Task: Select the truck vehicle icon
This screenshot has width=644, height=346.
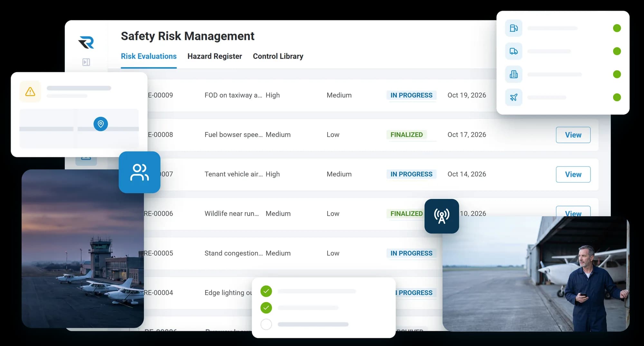Action: tap(514, 51)
